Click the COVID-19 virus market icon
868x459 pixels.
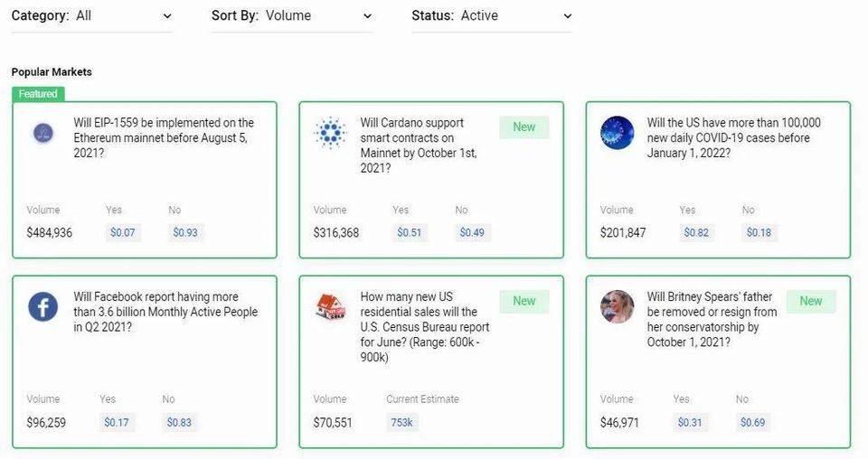(617, 133)
